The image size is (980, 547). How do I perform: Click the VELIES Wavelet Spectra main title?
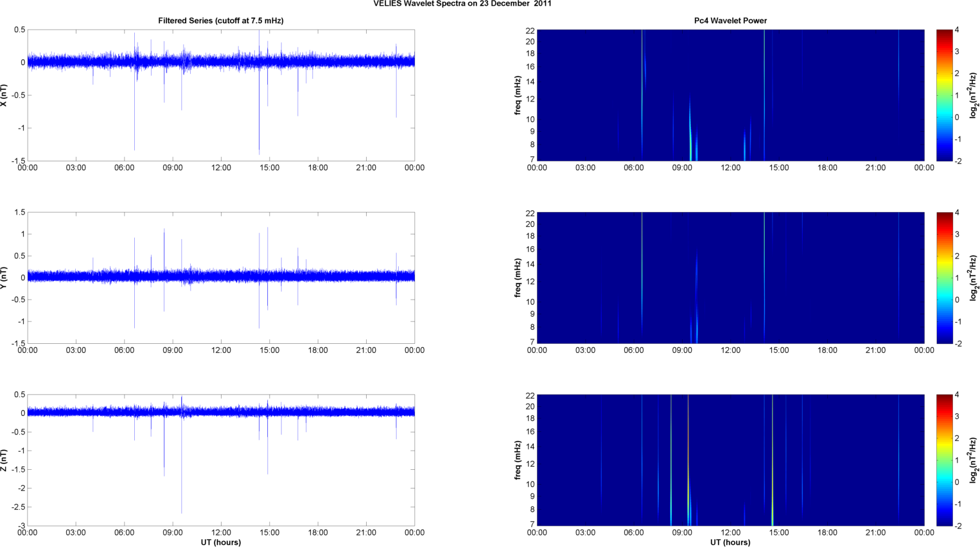[x=462, y=4]
